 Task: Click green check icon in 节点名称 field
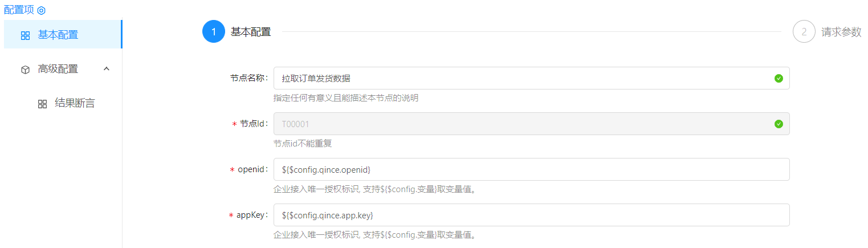(779, 78)
